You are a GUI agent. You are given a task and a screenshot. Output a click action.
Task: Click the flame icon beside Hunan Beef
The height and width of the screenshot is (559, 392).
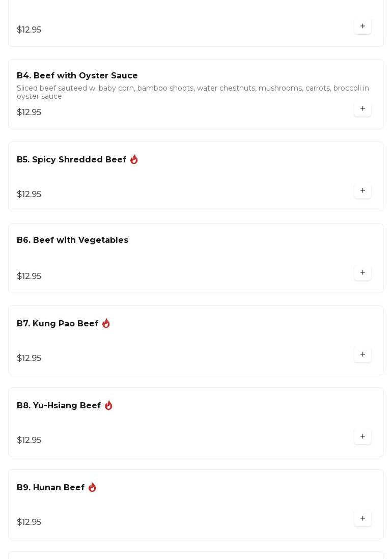92,488
